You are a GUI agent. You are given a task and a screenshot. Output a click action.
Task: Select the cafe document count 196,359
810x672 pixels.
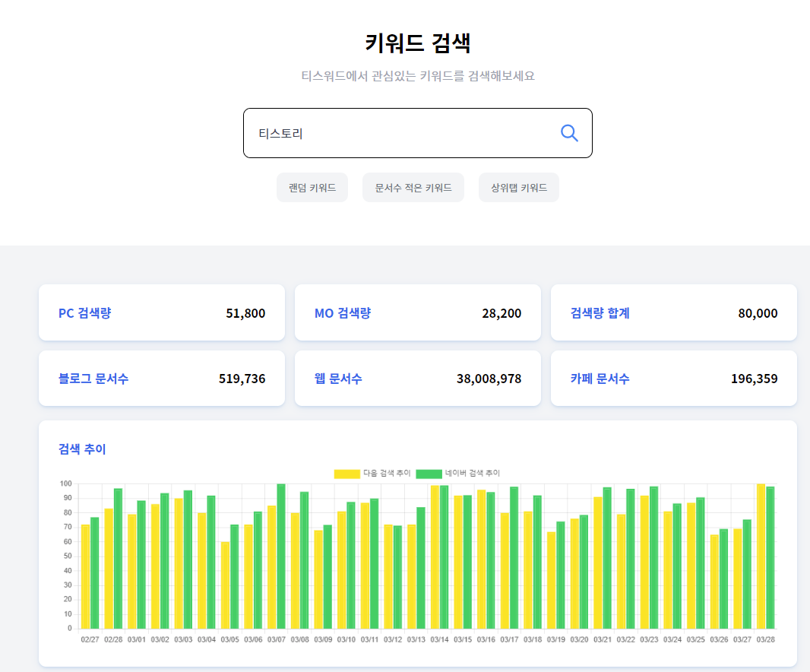click(755, 379)
